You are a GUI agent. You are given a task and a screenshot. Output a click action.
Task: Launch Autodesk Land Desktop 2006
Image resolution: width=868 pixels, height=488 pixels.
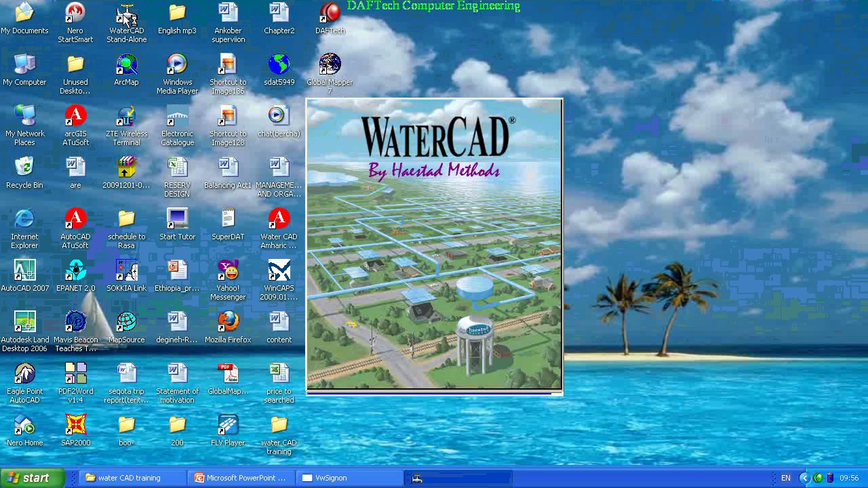click(x=24, y=322)
